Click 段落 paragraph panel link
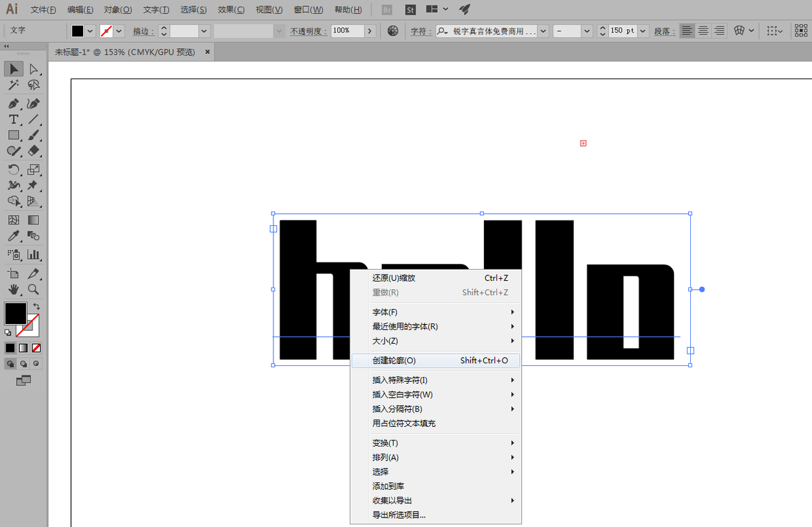This screenshot has width=812, height=527. 664,31
